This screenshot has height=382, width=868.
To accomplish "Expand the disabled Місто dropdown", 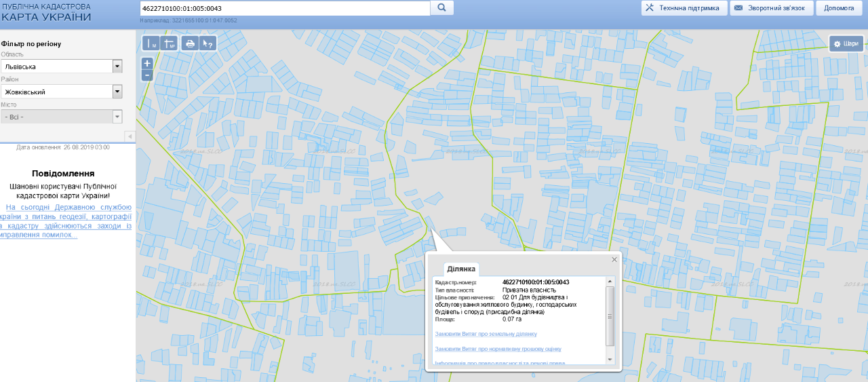I will (x=117, y=117).
